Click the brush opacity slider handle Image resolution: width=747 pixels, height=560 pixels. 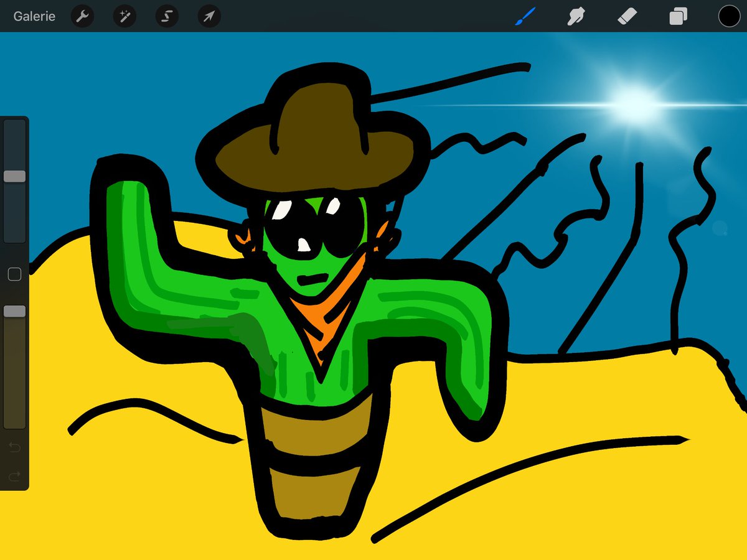coord(14,311)
